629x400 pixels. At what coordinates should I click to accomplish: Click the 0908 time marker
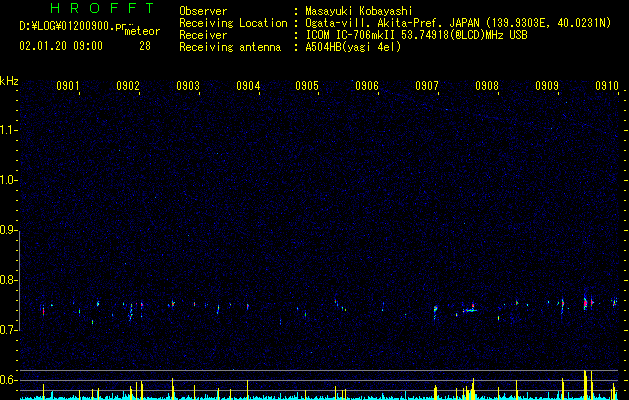[x=487, y=86]
